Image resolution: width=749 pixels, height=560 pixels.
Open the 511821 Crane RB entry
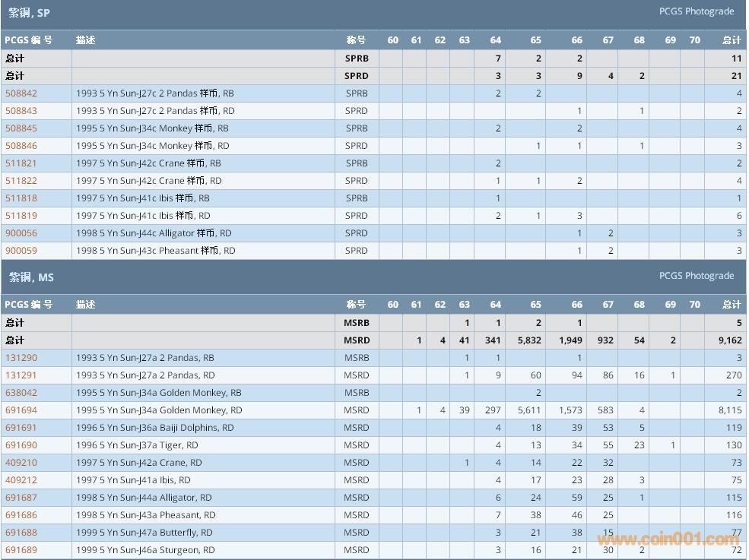(x=21, y=163)
